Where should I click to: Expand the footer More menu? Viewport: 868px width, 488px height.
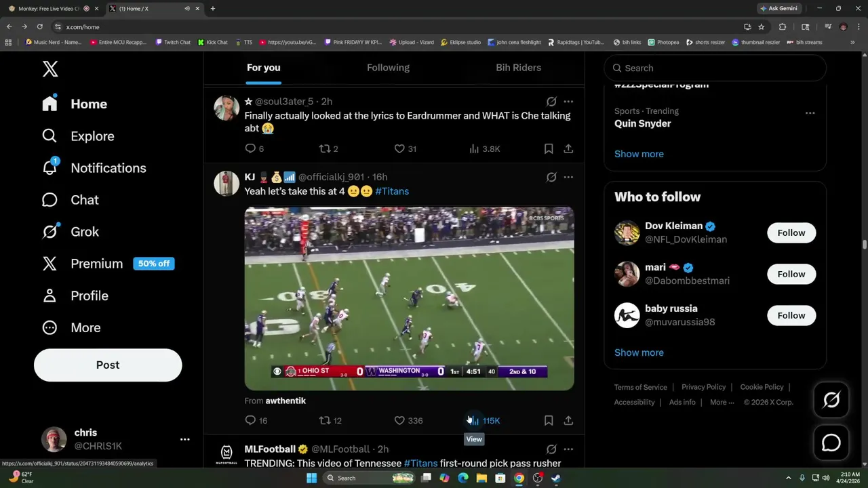pyautogui.click(x=722, y=402)
